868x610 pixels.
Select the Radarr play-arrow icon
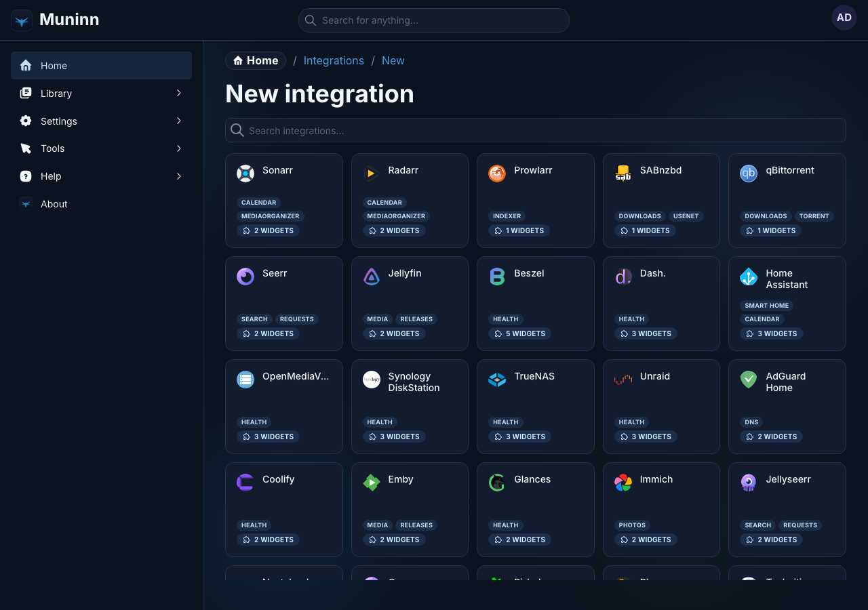tap(372, 174)
